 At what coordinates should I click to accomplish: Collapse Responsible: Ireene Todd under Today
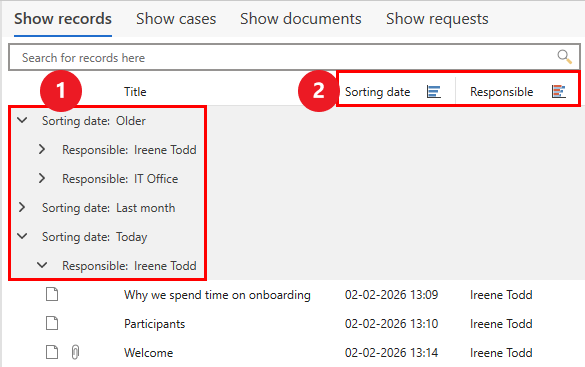pos(42,265)
